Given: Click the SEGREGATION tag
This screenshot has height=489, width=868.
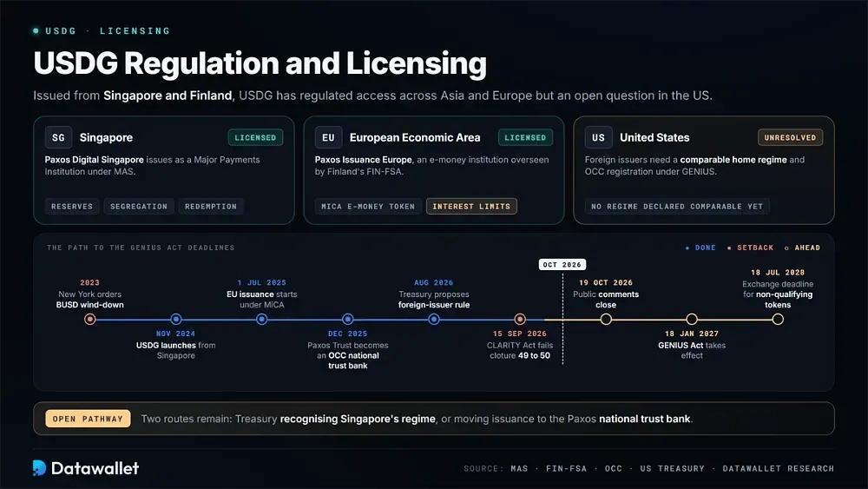Looking at the screenshot, I should (138, 206).
